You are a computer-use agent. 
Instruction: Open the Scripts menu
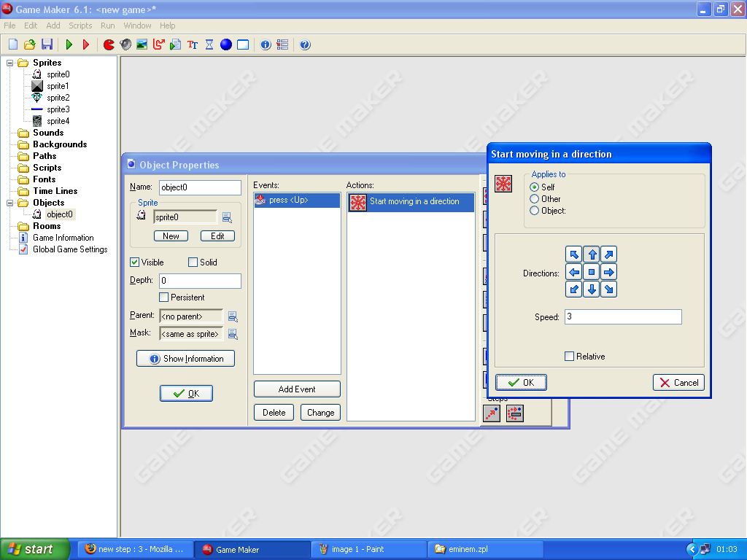click(80, 26)
